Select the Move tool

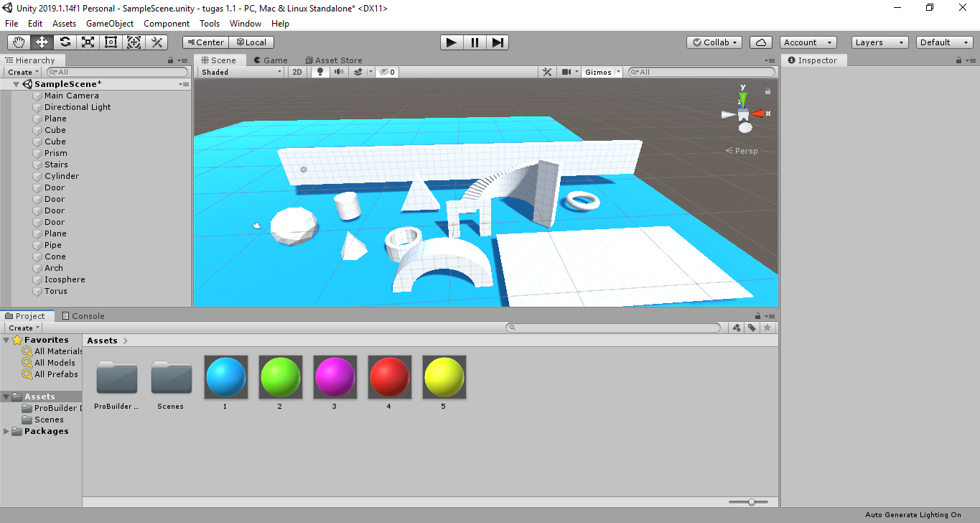tap(41, 42)
